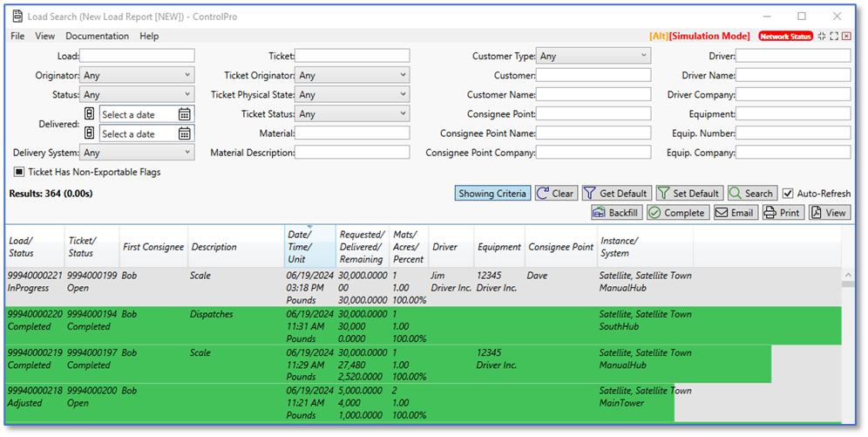Toggle Ticket Has Non-Exportable Flags checkbox

pos(19,172)
